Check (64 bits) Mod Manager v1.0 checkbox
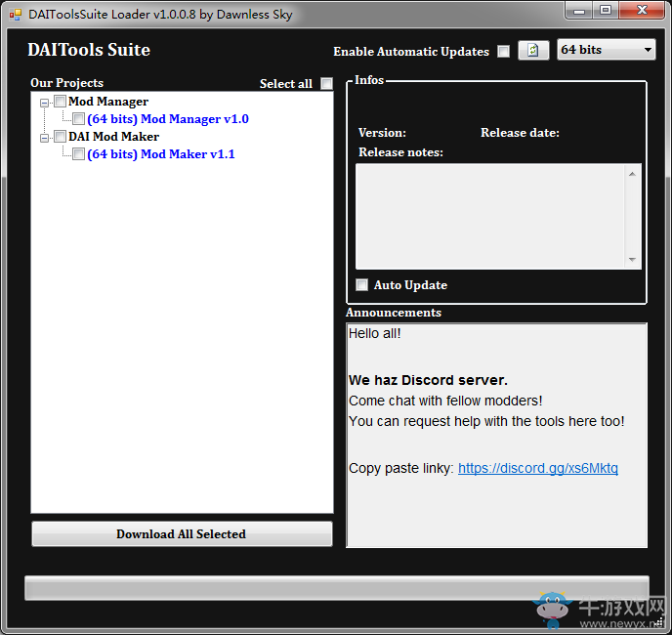This screenshot has width=672, height=635. tap(78, 119)
